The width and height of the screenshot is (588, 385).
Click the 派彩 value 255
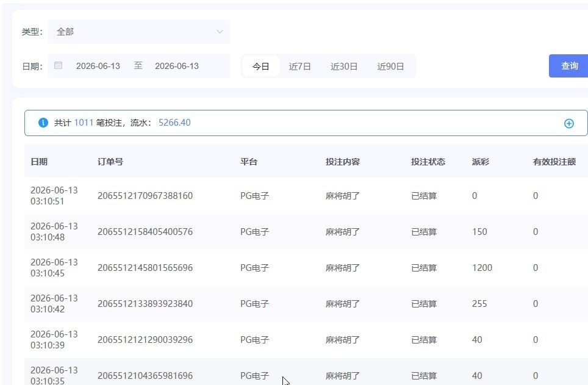click(479, 304)
